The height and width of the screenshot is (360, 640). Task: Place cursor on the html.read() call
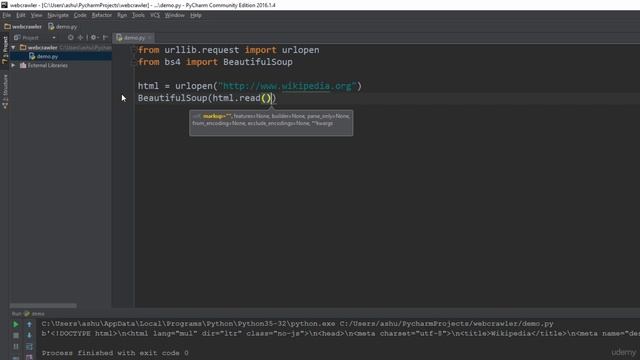242,98
